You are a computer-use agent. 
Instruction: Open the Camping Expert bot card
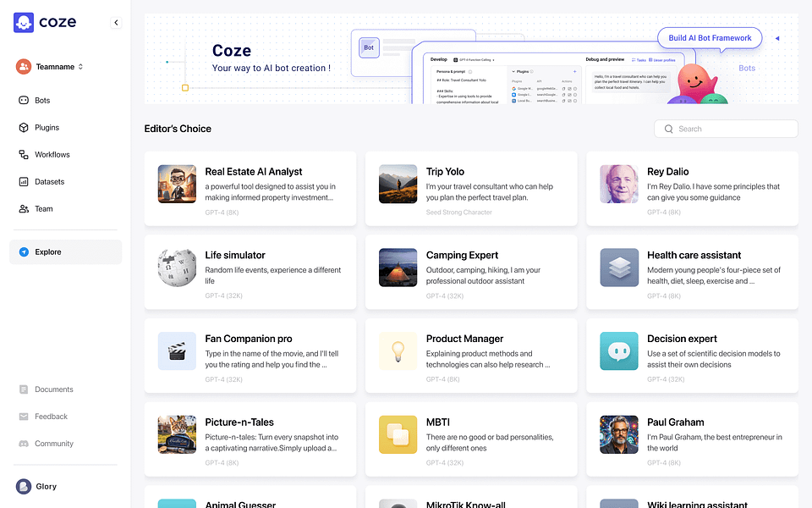pos(471,272)
